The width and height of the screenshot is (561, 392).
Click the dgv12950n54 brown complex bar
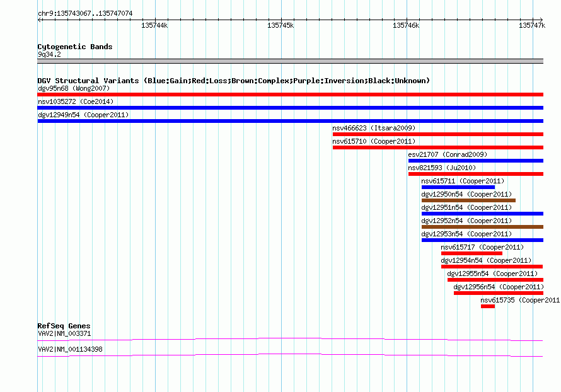click(469, 200)
